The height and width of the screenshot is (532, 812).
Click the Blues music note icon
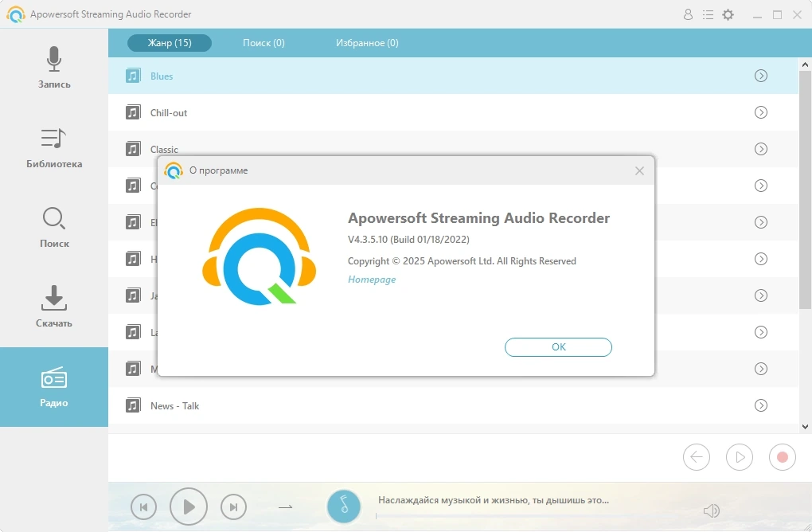coord(133,76)
